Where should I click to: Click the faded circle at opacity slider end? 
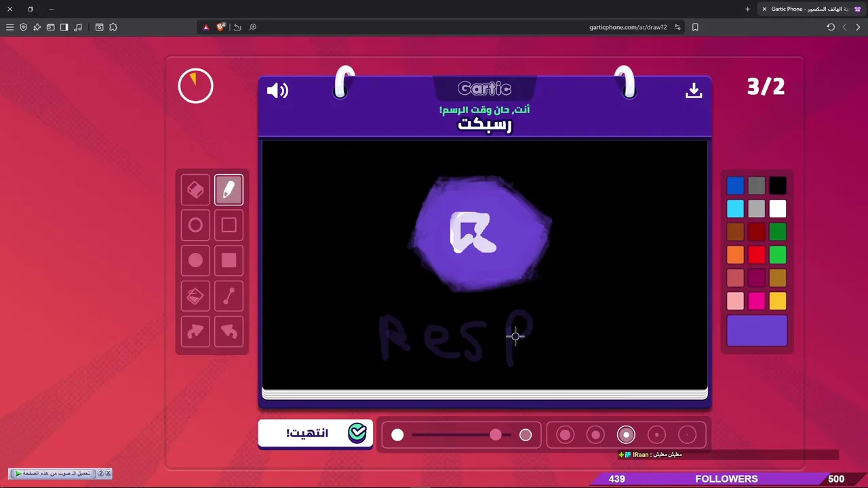[x=526, y=434]
